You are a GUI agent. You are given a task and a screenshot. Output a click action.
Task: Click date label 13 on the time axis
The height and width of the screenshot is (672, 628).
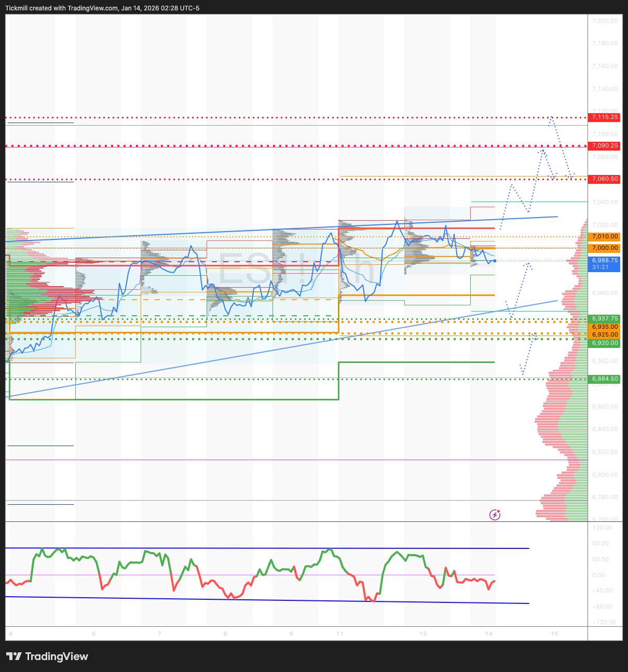click(x=423, y=634)
